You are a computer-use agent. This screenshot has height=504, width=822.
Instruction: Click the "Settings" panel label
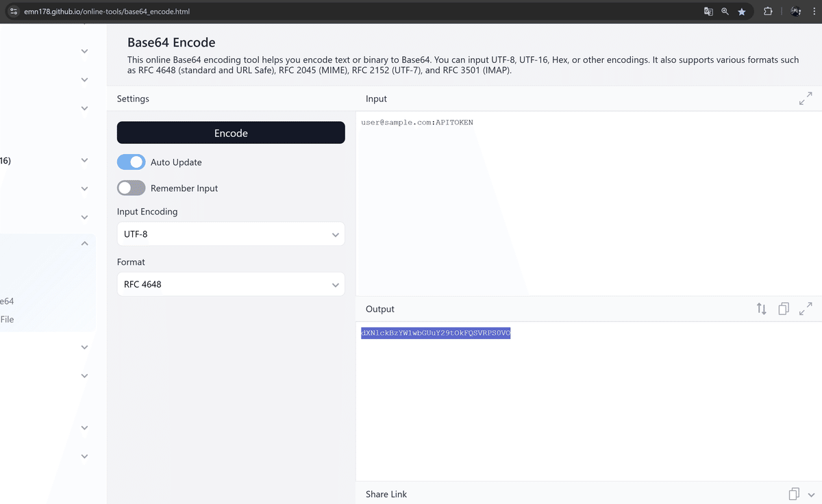133,99
